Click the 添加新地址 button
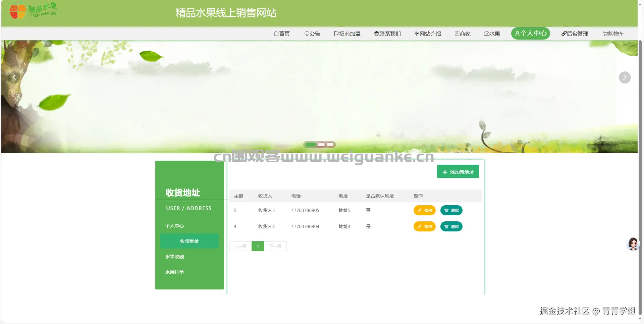The width and height of the screenshot is (644, 324). (458, 172)
